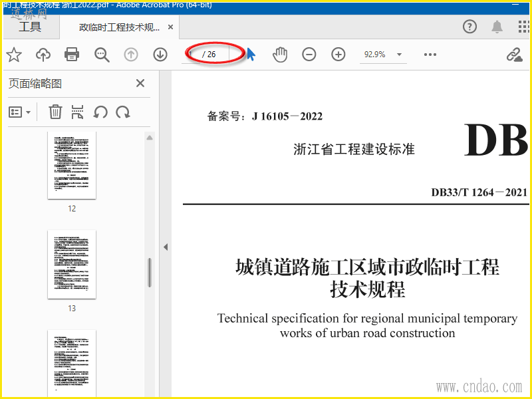Viewport: 532px width, 399px height.
Task: Click the thumbnail label 13
Action: (72, 309)
